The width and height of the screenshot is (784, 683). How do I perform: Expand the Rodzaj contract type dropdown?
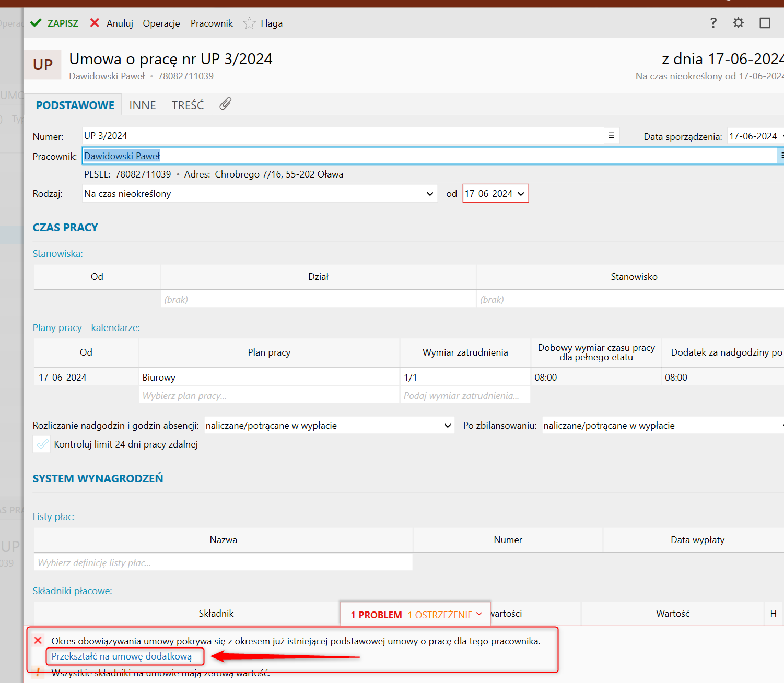tap(430, 194)
